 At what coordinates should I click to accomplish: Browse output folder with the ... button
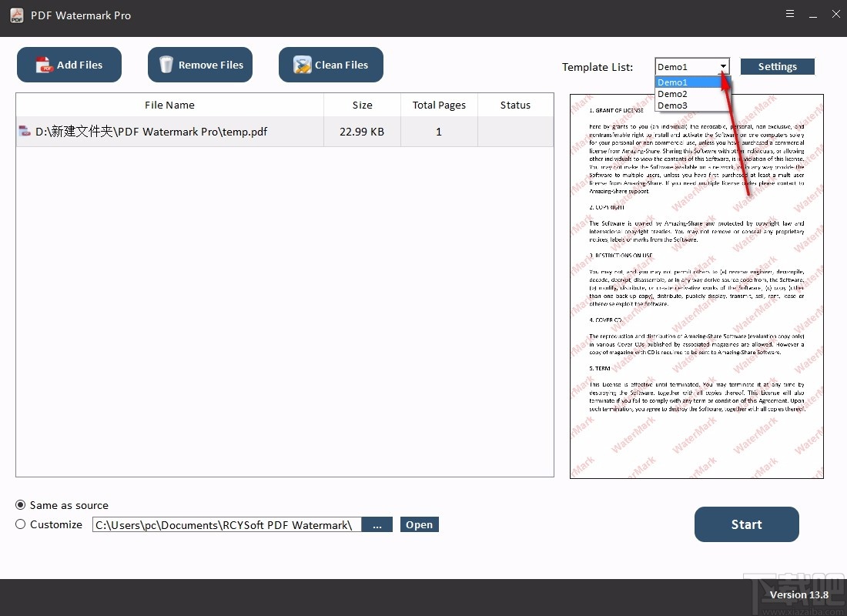coord(377,524)
